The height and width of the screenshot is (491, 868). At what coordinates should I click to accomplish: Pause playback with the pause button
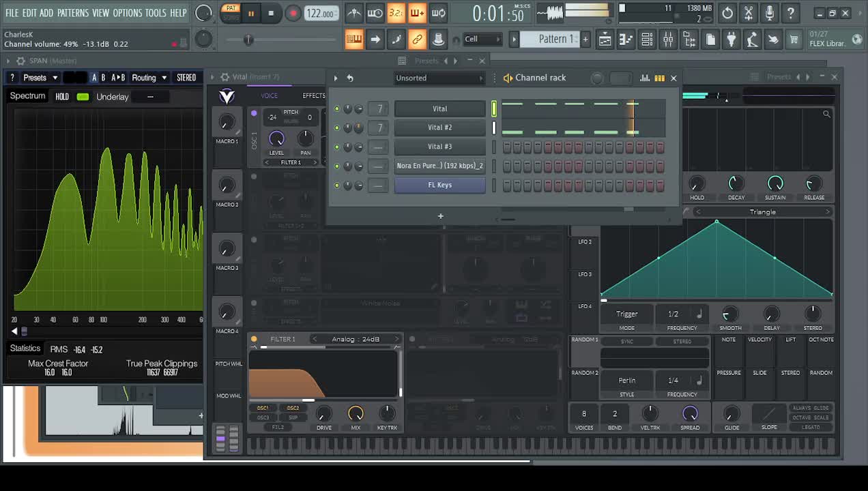pyautogui.click(x=251, y=13)
